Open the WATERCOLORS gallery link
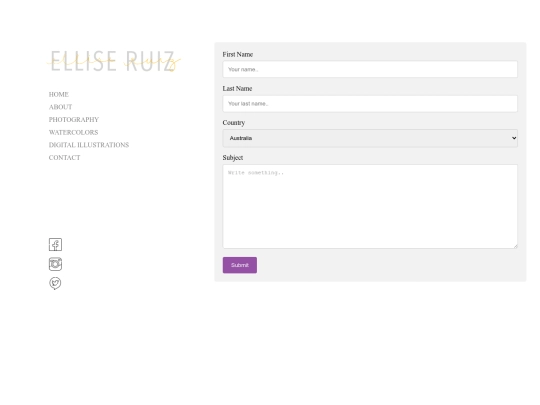The image size is (540, 405). (73, 132)
